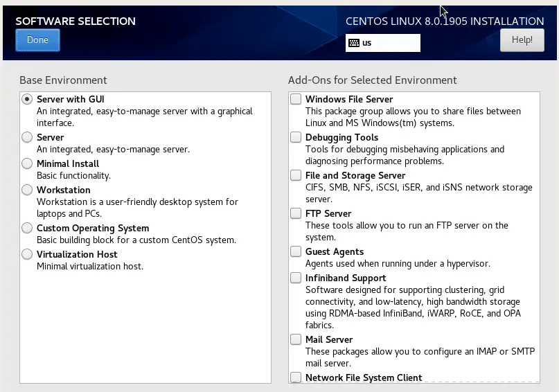Click the keyboard layout icon

click(x=354, y=43)
